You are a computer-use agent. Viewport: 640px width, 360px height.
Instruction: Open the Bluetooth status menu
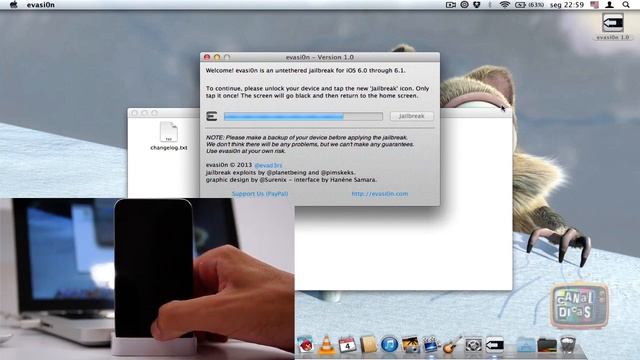pyautogui.click(x=490, y=5)
